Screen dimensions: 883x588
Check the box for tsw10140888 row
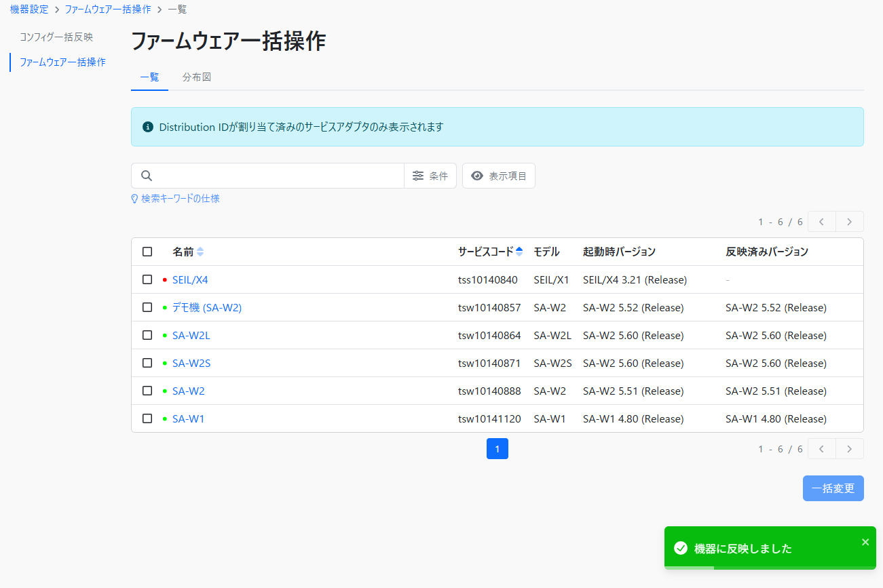point(147,391)
